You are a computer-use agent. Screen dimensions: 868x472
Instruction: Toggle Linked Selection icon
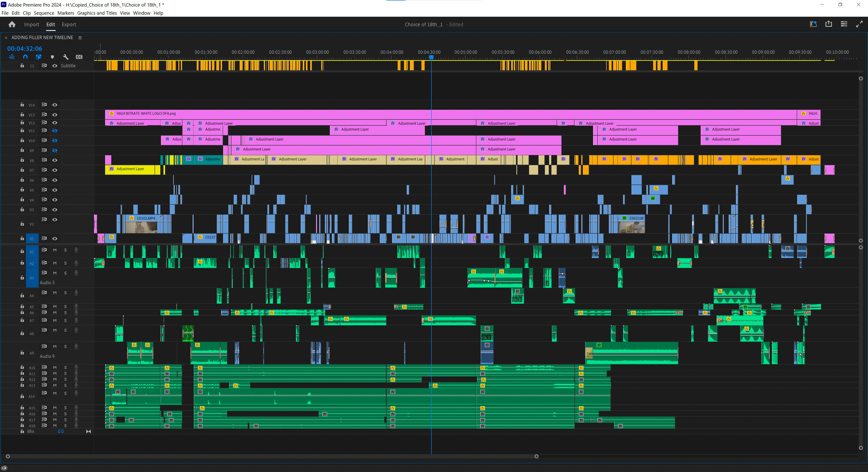[x=39, y=57]
